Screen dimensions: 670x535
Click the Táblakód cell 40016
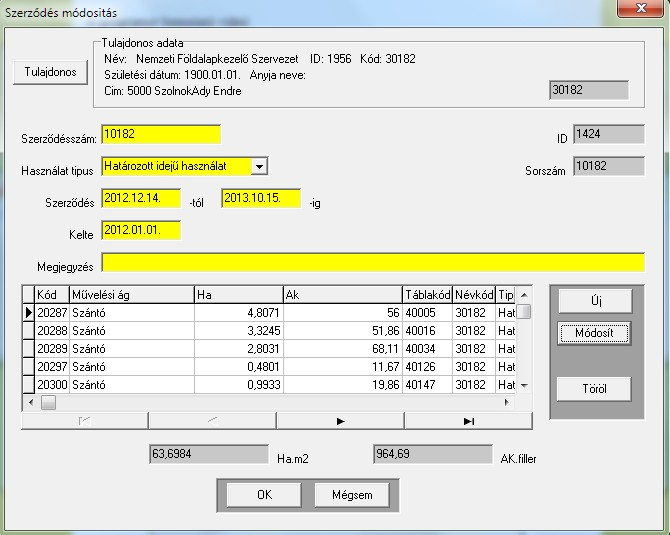coord(427,331)
